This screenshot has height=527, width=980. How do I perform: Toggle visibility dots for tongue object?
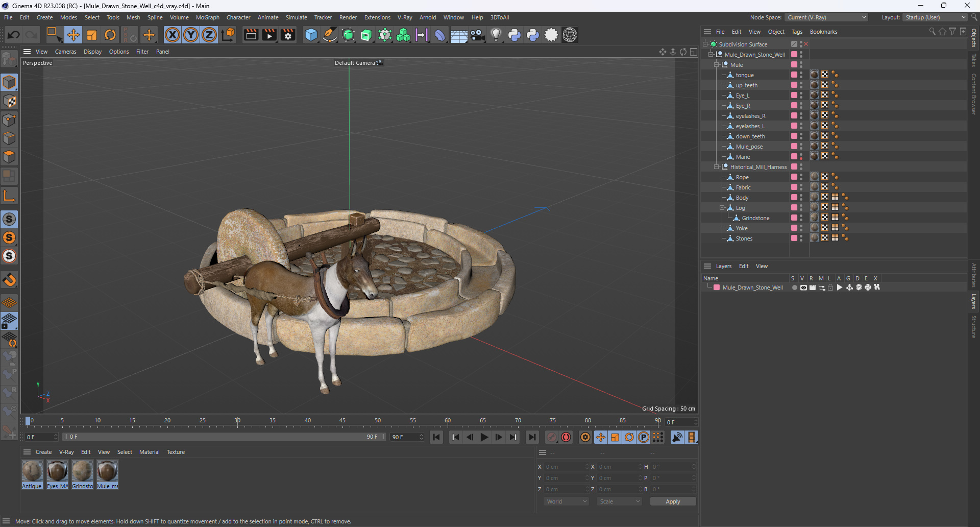tap(801, 75)
